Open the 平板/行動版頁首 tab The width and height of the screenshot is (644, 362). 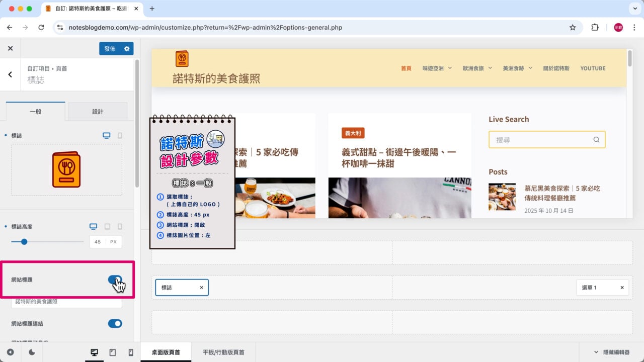[222, 352]
